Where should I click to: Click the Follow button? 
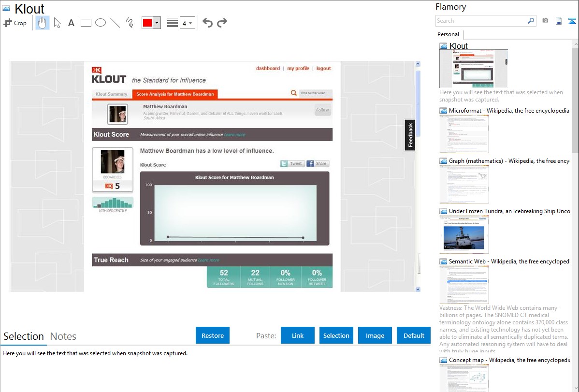pyautogui.click(x=322, y=110)
